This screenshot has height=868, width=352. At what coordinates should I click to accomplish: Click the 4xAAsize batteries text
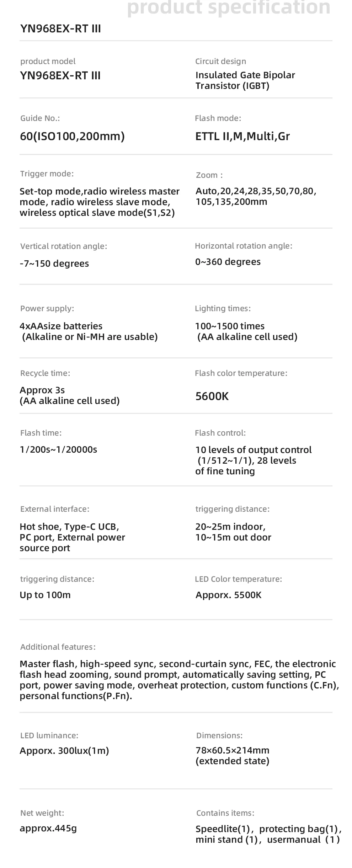click(61, 326)
